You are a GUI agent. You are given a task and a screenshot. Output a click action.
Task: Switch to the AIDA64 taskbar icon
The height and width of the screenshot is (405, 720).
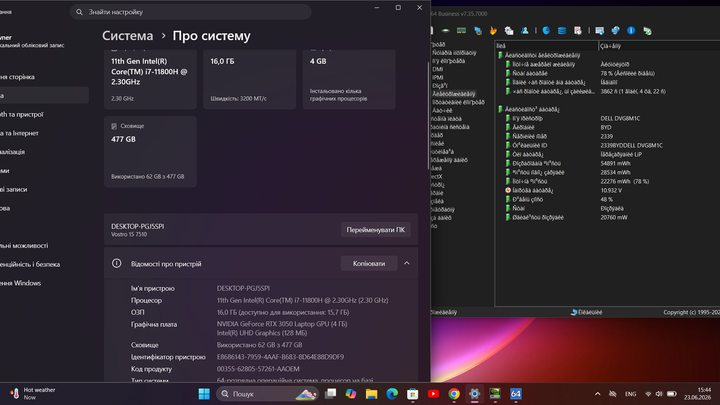[516, 394]
